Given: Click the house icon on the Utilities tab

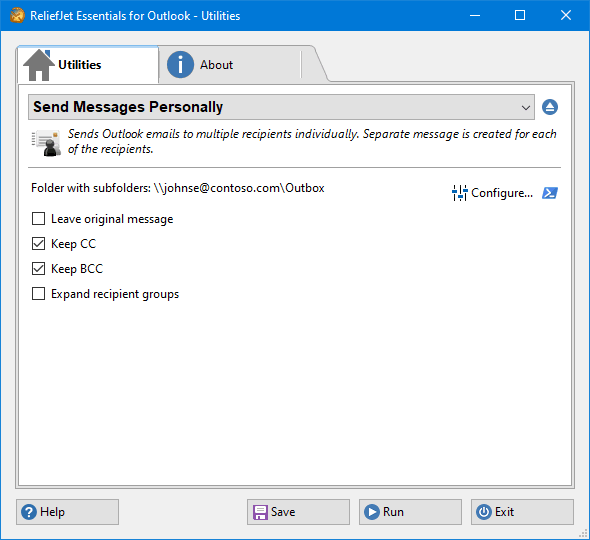Looking at the screenshot, I should 38,65.
